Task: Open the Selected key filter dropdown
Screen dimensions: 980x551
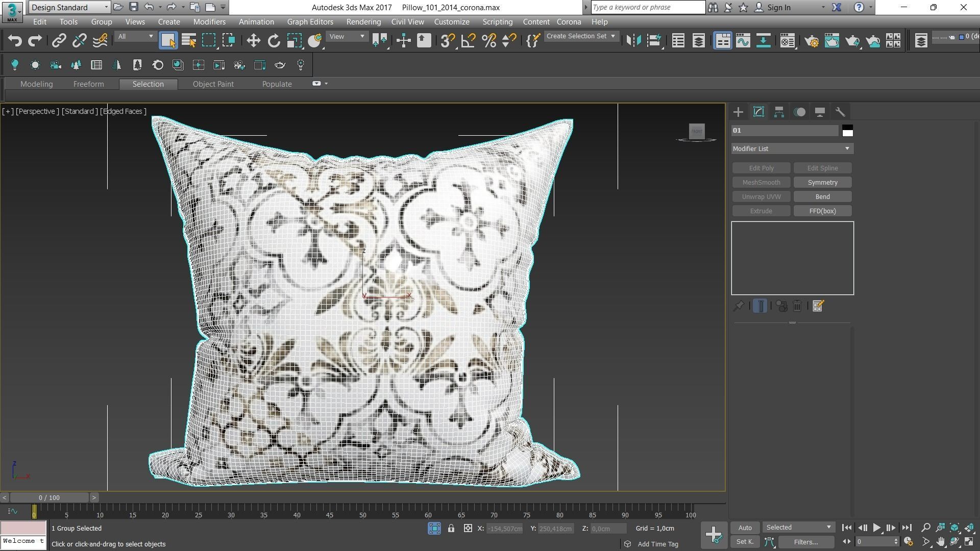Action: [x=798, y=528]
